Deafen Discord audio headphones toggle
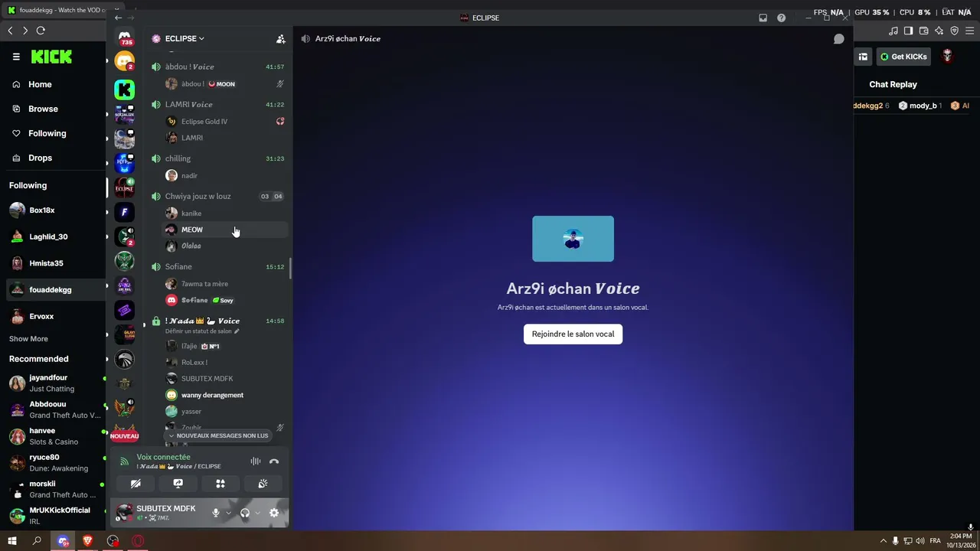The height and width of the screenshot is (551, 980). coord(245,513)
